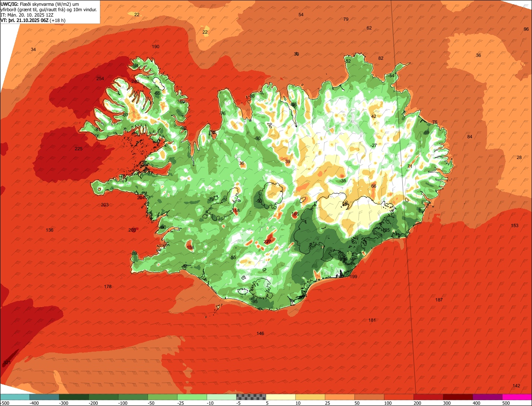Click the light green -25 to -10 swatch
Screen dimensions: 532x406
pos(192,397)
